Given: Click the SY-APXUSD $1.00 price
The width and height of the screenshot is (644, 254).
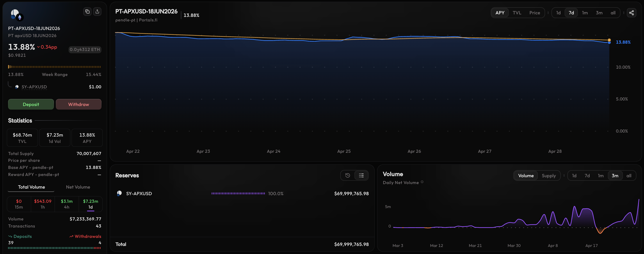Looking at the screenshot, I should pos(95,87).
